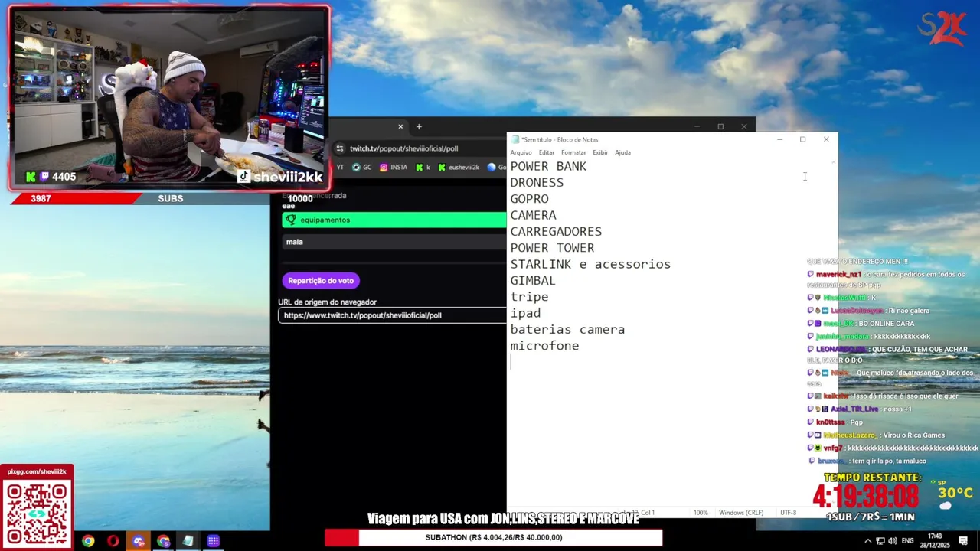Open the YT bookmark
The image size is (980, 551).
pos(340,167)
